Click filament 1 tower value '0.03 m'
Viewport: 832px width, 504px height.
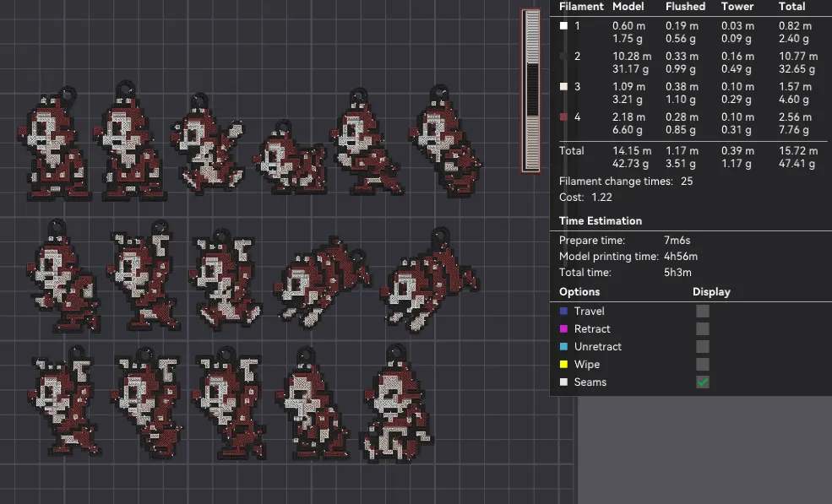pos(737,25)
